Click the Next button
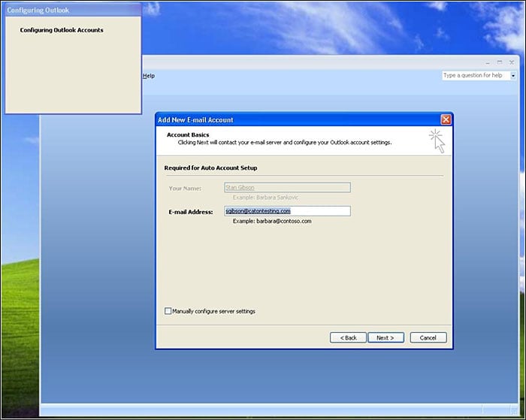The width and height of the screenshot is (526, 420). pos(385,337)
